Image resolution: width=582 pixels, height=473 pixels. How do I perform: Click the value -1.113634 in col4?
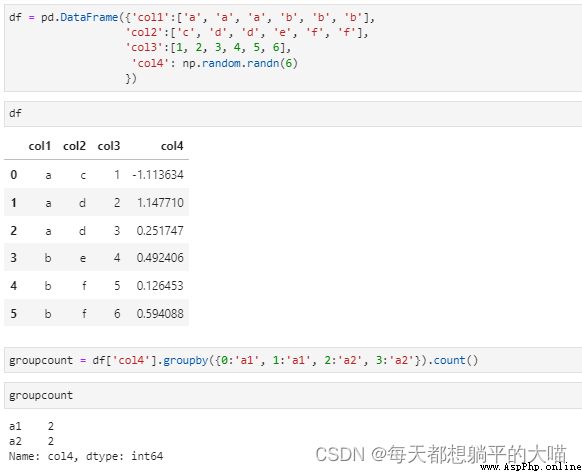(158, 174)
